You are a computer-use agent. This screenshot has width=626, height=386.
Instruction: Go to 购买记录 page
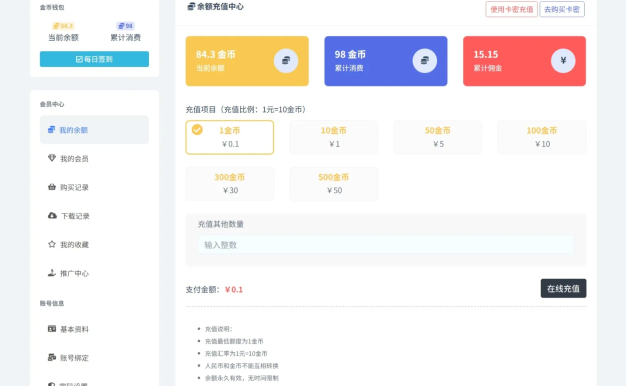coord(94,187)
